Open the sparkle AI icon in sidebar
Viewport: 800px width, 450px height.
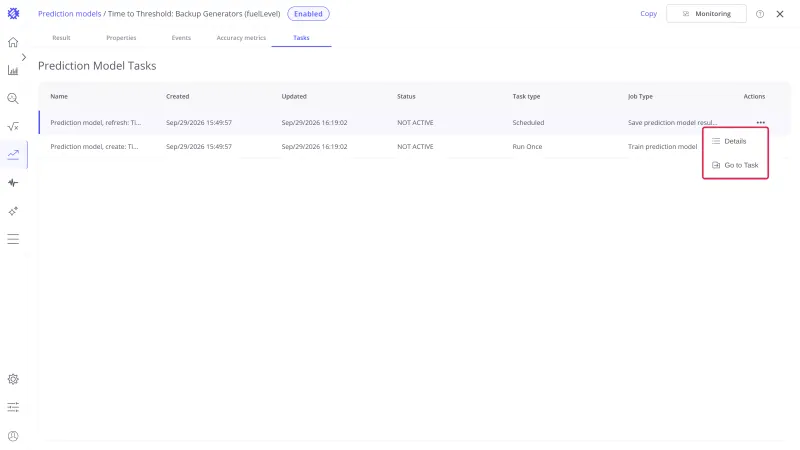[13, 211]
